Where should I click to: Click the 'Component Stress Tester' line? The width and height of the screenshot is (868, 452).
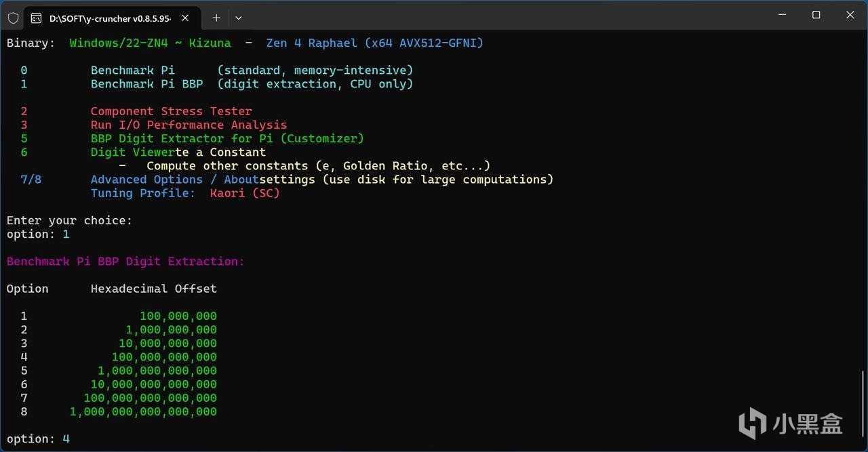[x=172, y=111]
